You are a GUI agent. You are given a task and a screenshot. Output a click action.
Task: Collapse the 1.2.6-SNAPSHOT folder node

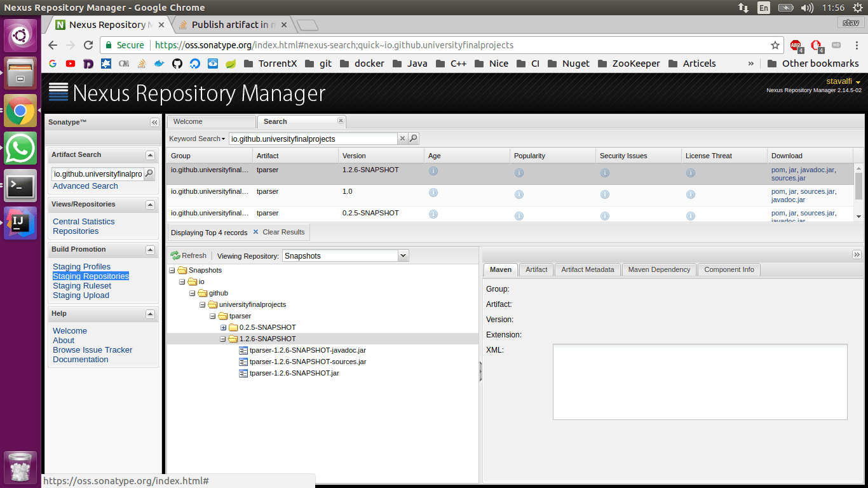click(x=223, y=339)
